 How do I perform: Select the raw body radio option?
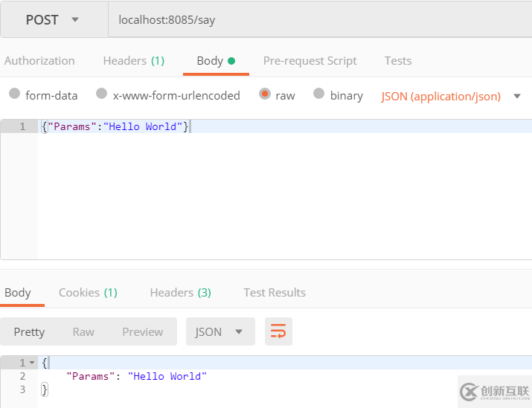coord(265,94)
